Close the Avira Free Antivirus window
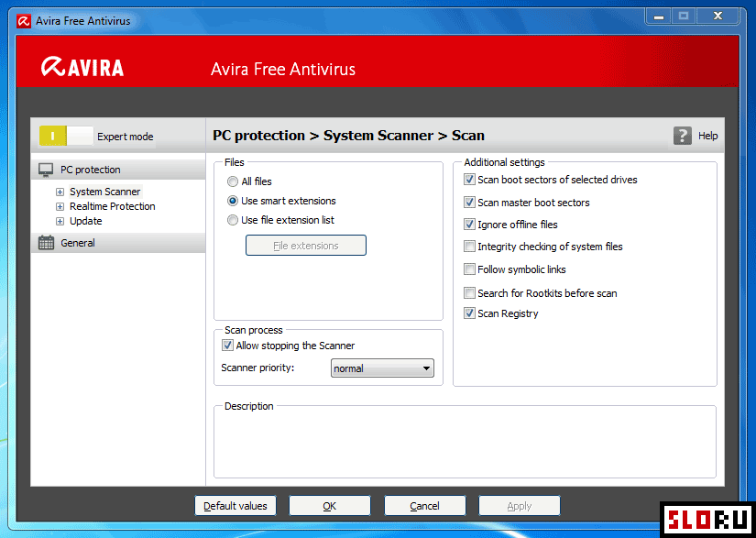This screenshot has width=756, height=538. tap(718, 16)
